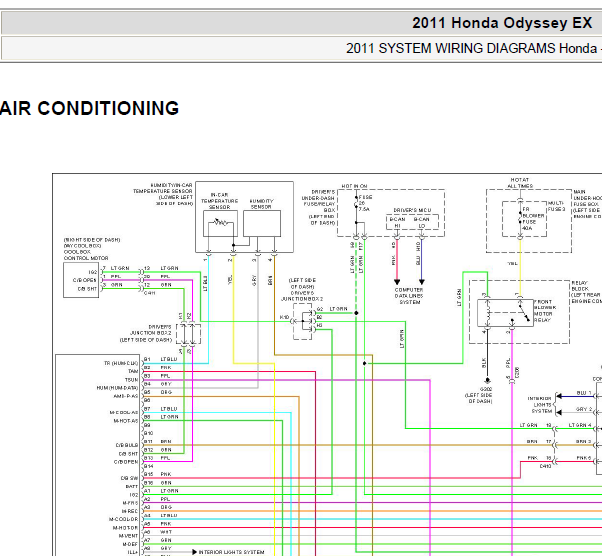Viewport: 602px width, 556px height.
Task: Click the '2011 Honda Odyssey EX' title
Action: (502, 23)
